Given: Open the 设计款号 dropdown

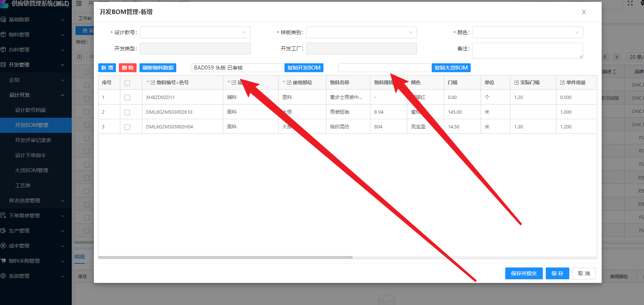Looking at the screenshot, I should point(195,32).
